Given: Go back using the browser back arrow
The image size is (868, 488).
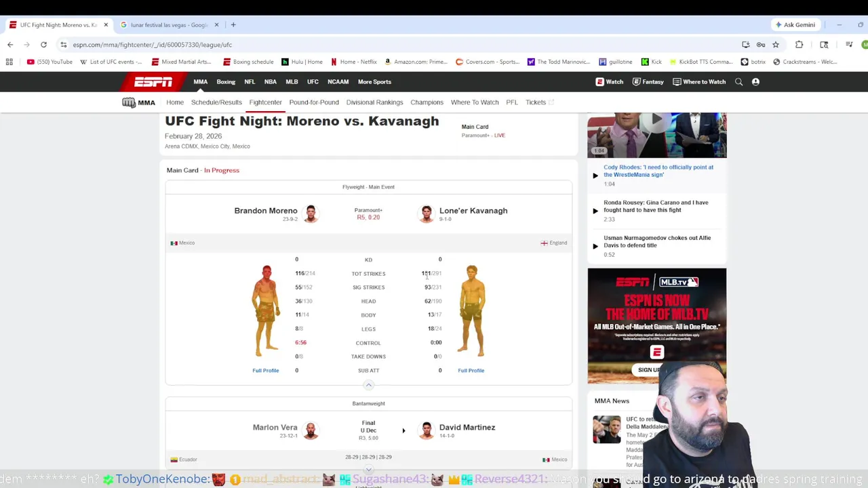Looking at the screenshot, I should [x=10, y=45].
